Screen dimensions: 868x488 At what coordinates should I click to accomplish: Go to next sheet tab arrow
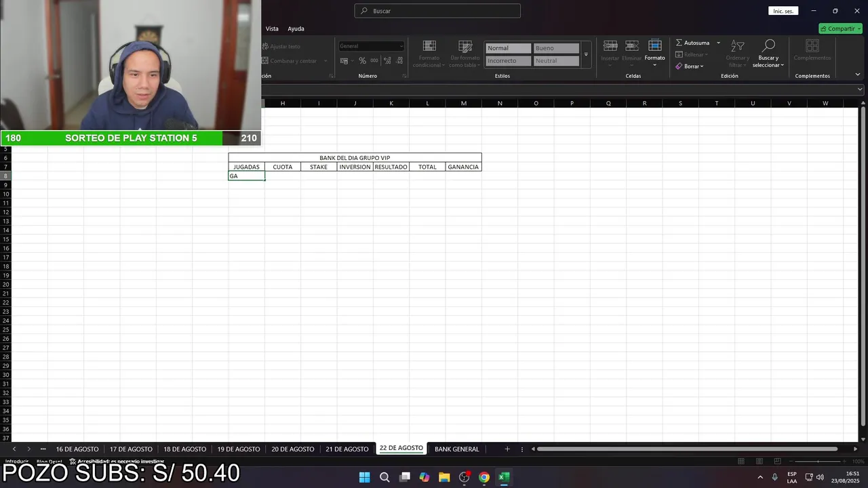coord(28,449)
